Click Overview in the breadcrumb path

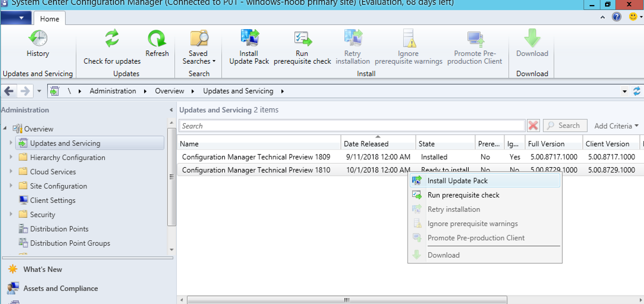coord(169,91)
